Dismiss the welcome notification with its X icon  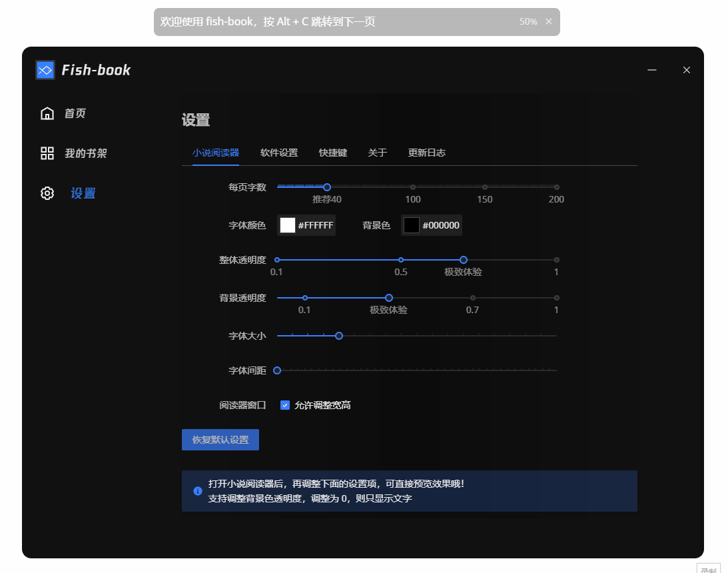(548, 21)
